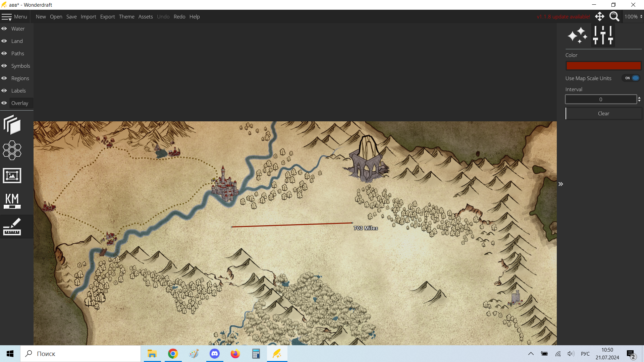Select the overlay frame image tool

click(12, 176)
